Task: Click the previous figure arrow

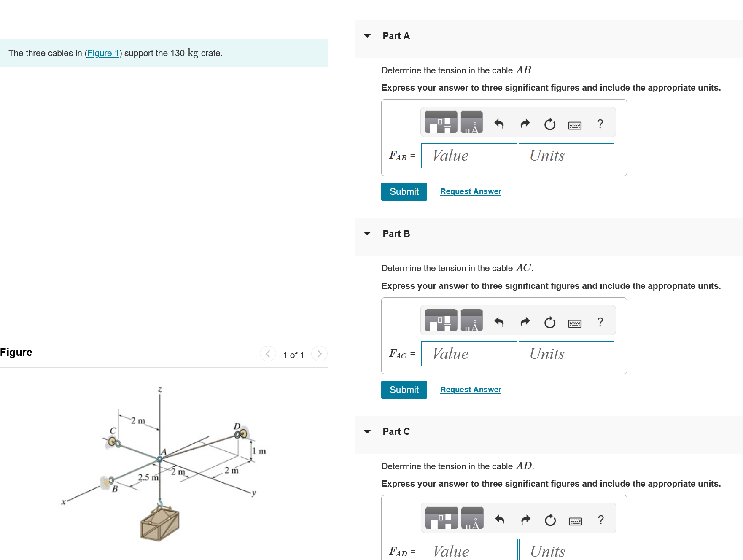Action: 268,354
